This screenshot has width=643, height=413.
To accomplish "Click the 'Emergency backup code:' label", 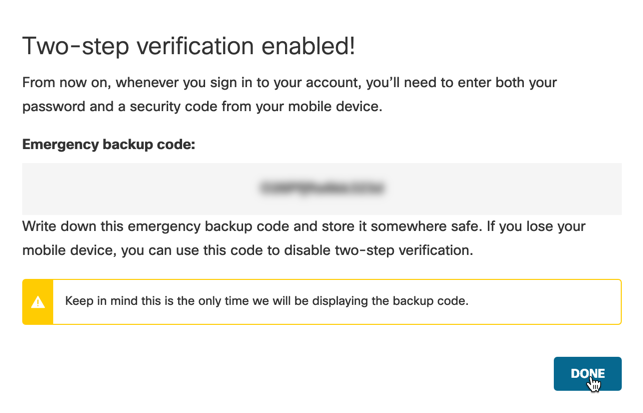I will [x=109, y=144].
